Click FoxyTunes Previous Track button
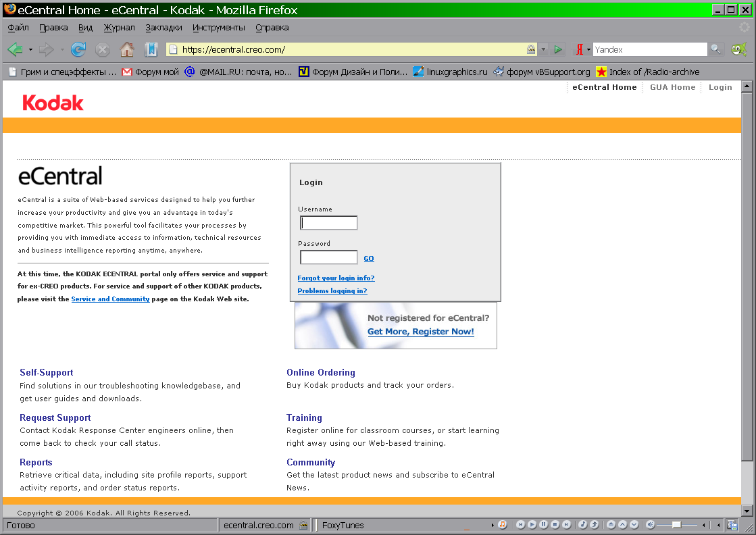The width and height of the screenshot is (756, 535). 521,525
